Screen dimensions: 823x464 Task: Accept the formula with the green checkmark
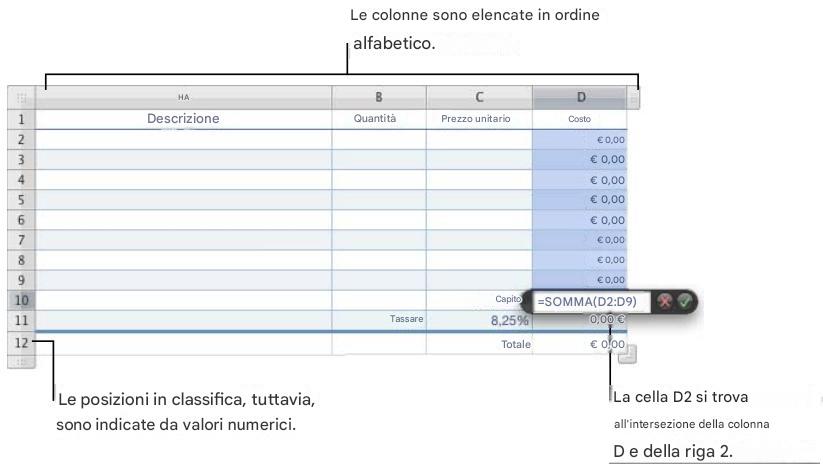pyautogui.click(x=684, y=301)
